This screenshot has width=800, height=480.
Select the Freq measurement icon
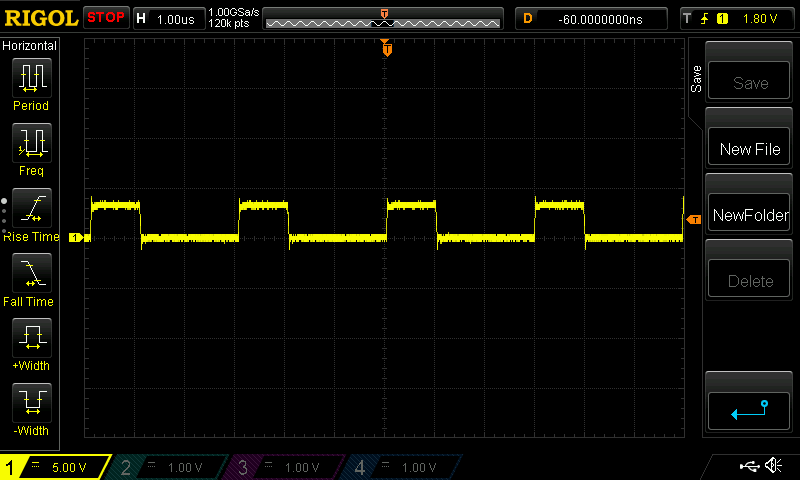coord(32,142)
